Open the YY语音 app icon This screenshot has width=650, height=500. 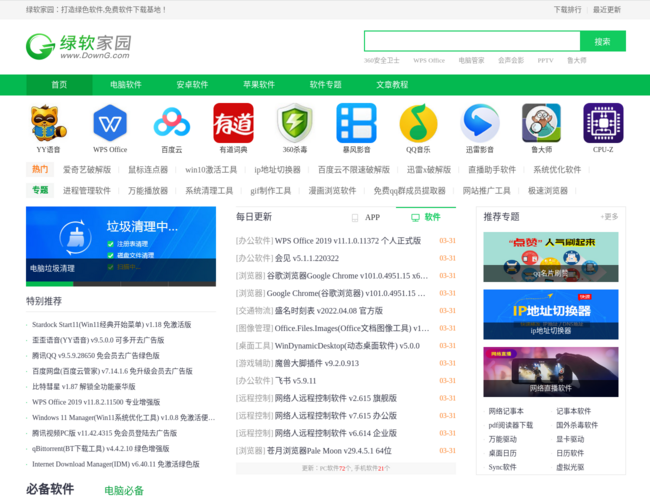pos(48,123)
